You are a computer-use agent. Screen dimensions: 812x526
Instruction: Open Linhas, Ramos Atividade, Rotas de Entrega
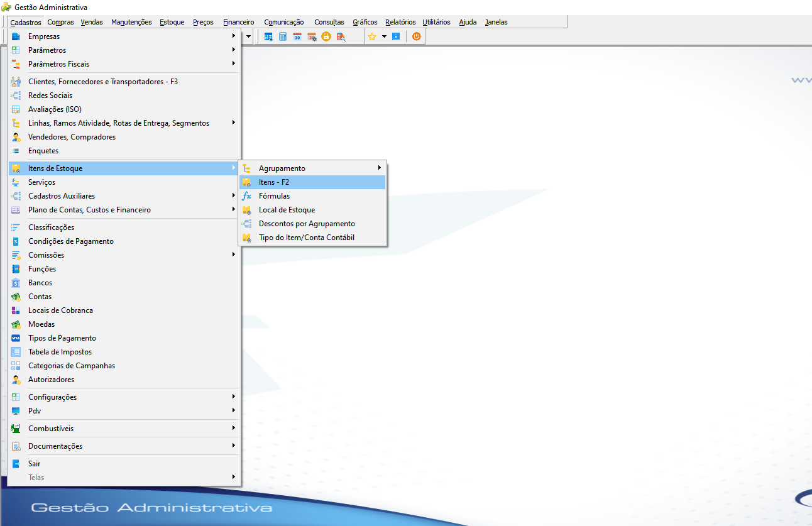click(124, 123)
